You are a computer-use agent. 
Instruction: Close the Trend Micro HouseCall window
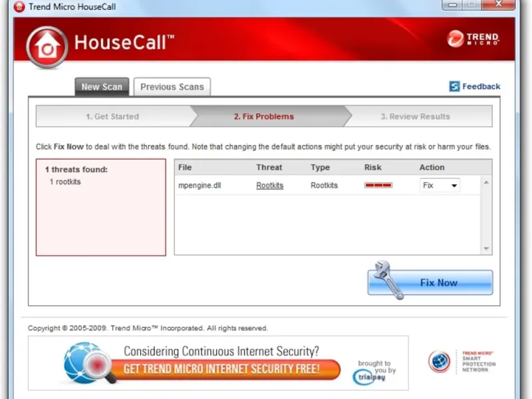[498, 4]
